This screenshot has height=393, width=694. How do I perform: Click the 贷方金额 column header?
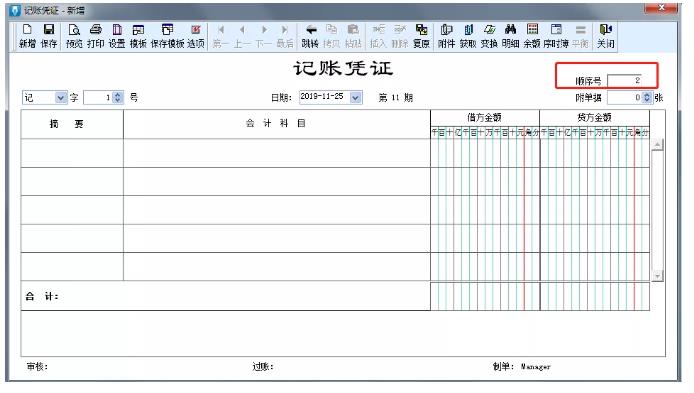pos(594,117)
